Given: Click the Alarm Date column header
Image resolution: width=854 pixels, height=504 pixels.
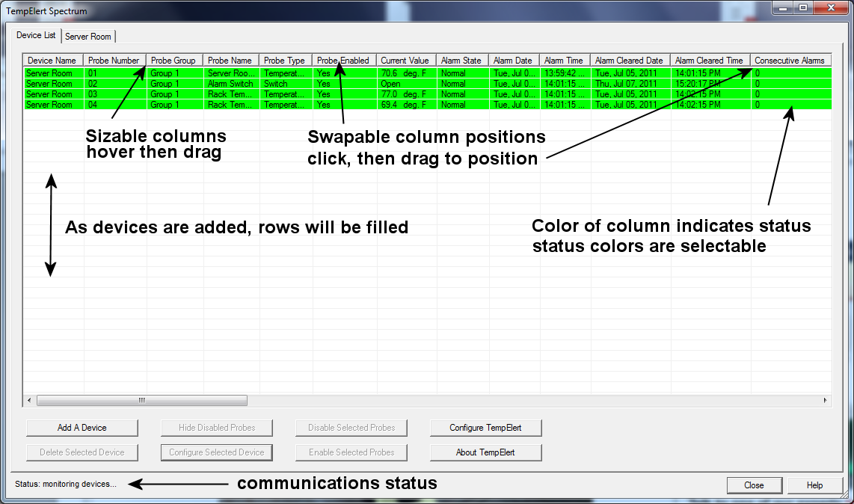Looking at the screenshot, I should [514, 61].
